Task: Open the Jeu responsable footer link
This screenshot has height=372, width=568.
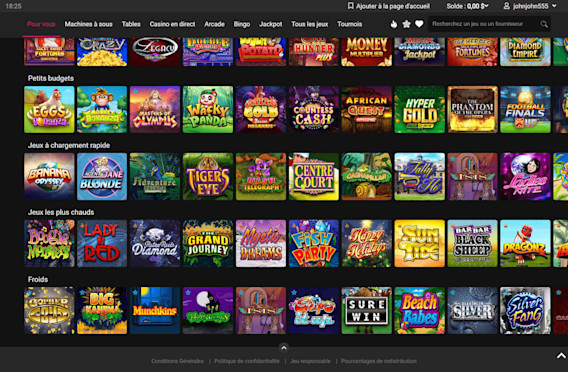Action: point(310,361)
